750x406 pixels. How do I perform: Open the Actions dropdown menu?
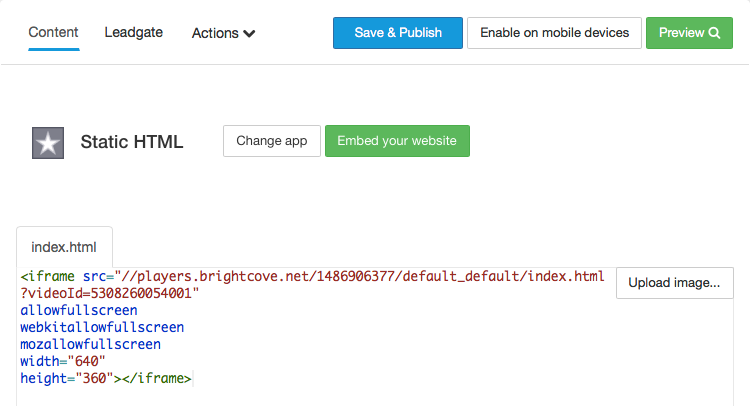click(x=223, y=33)
